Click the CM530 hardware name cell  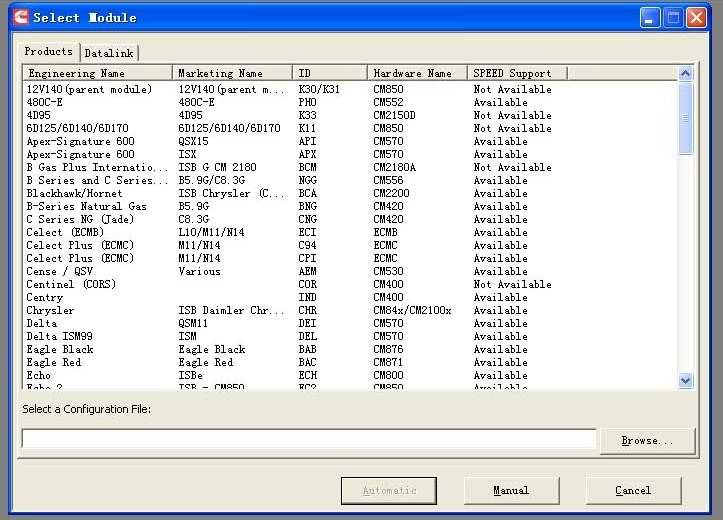[x=388, y=271]
